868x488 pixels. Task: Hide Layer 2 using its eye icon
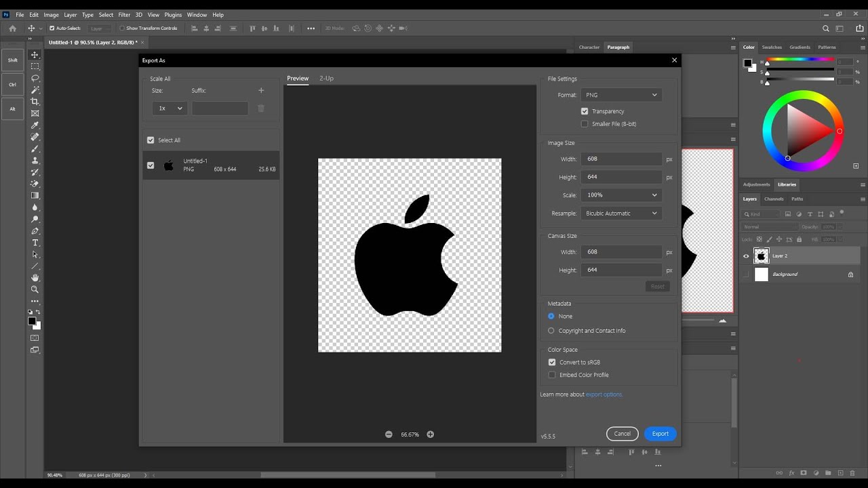[x=747, y=256]
